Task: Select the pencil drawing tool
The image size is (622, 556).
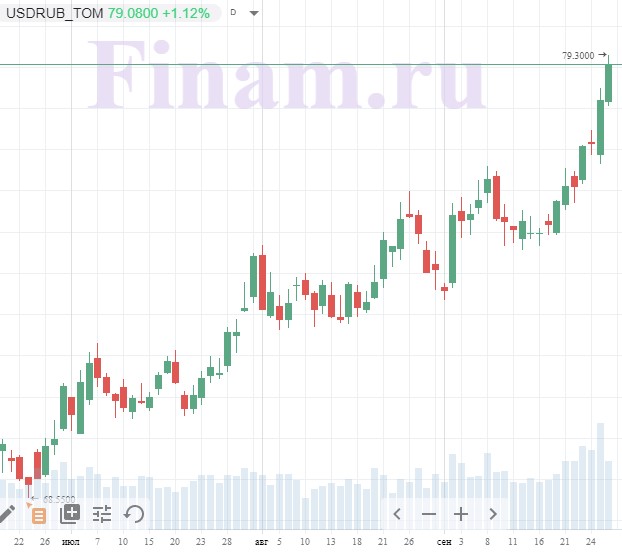Action: point(6,514)
